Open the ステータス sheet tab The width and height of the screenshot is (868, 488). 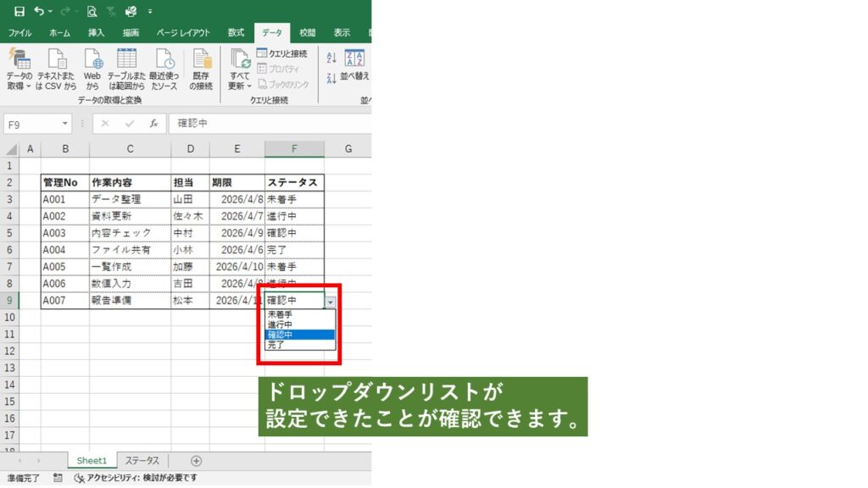[142, 461]
